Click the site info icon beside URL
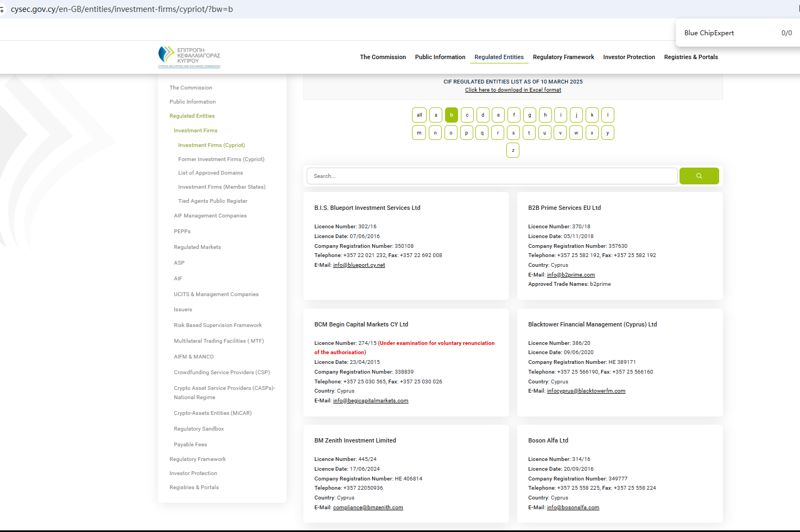Screen dimensions: 800x532 pyautogui.click(x=2, y=9)
